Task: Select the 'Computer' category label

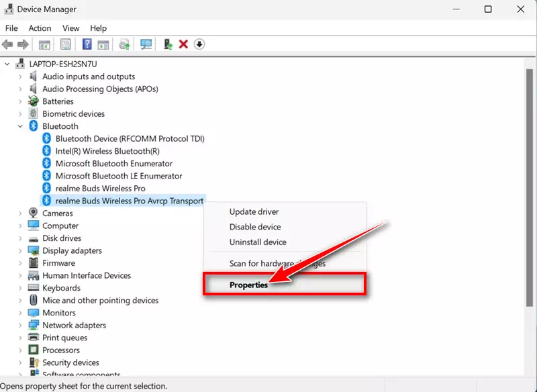Action: (x=60, y=226)
